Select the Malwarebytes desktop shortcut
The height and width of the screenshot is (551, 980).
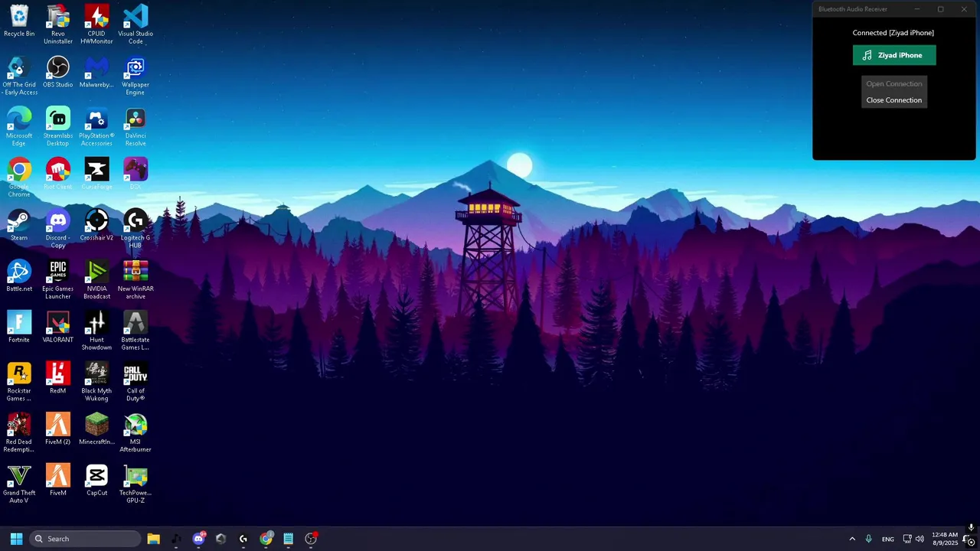click(96, 72)
